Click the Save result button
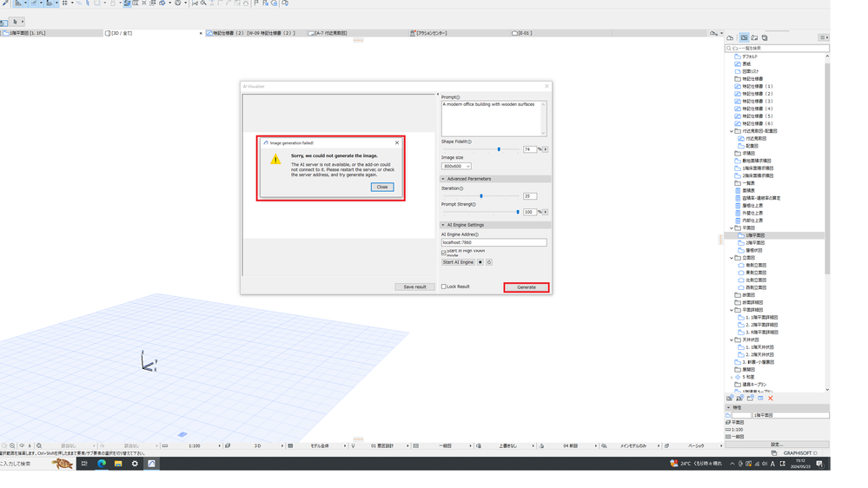The width and height of the screenshot is (868, 488). coord(414,287)
